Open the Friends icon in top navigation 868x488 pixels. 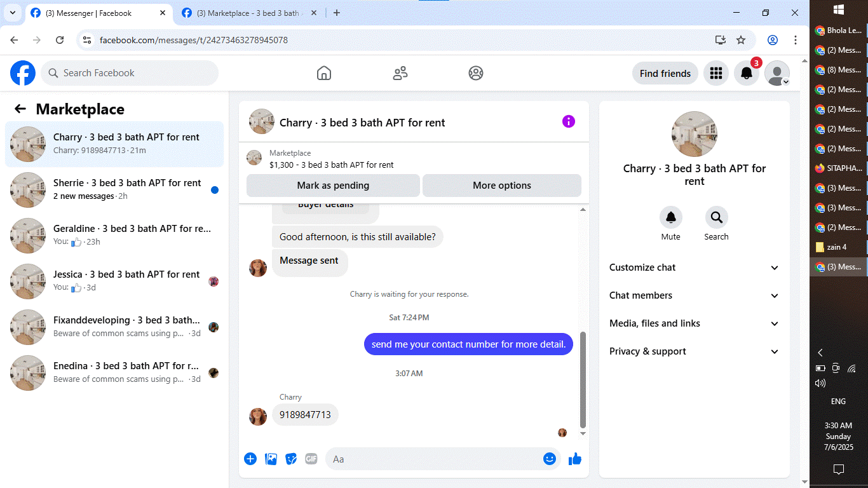point(400,73)
